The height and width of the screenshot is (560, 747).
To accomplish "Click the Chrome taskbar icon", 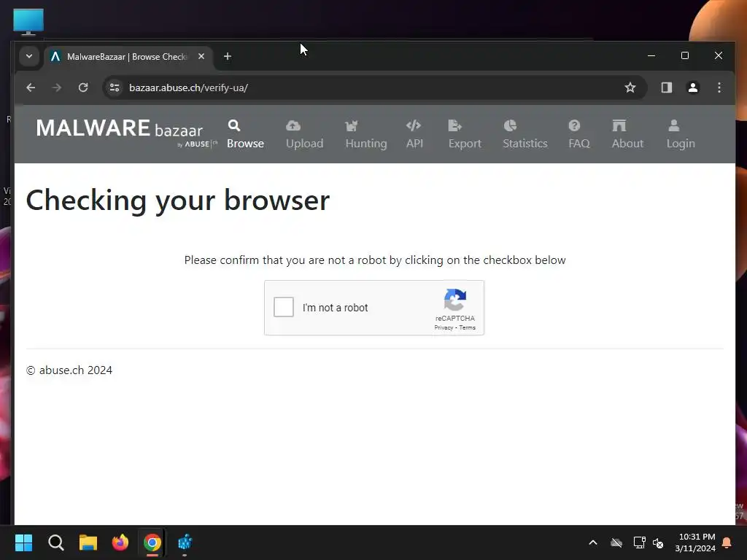I will (x=152, y=542).
